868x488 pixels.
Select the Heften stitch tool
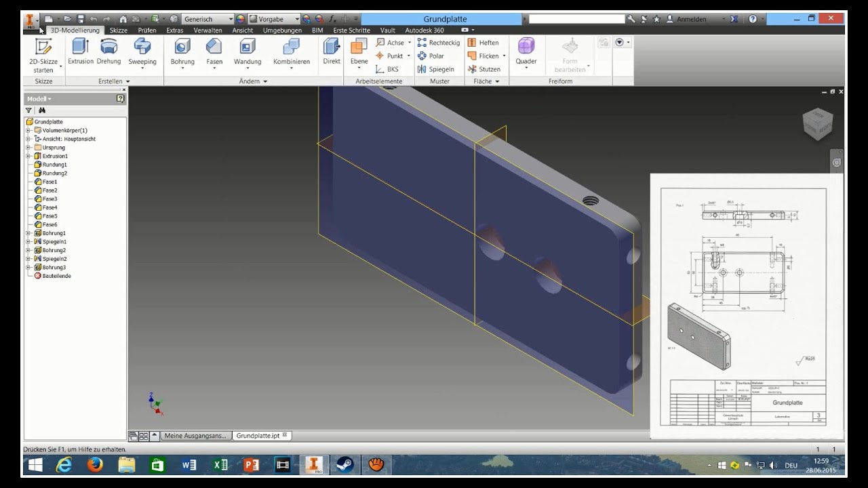point(484,43)
